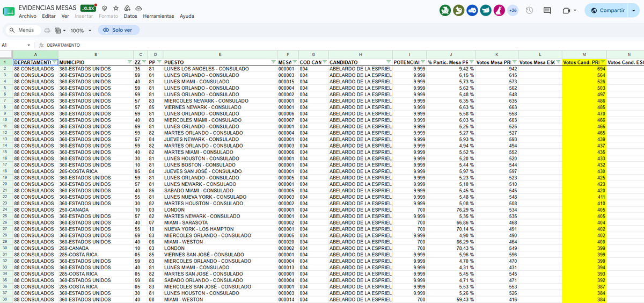Open the move to Drive folder icon

click(127, 9)
